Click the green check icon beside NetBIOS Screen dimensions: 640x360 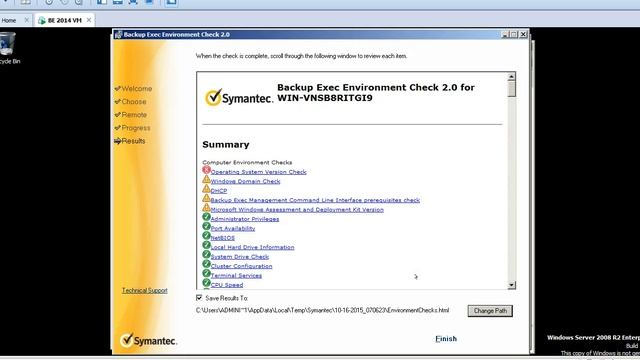pos(207,236)
